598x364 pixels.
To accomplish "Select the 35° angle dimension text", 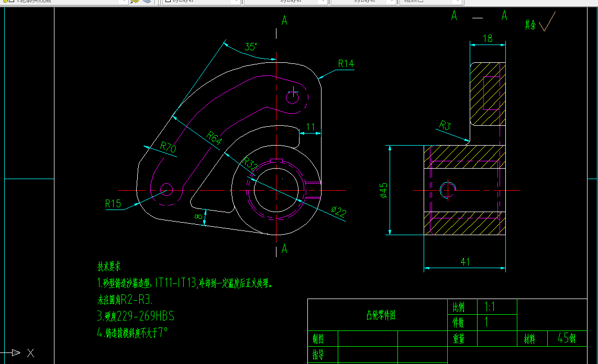I will click(251, 47).
